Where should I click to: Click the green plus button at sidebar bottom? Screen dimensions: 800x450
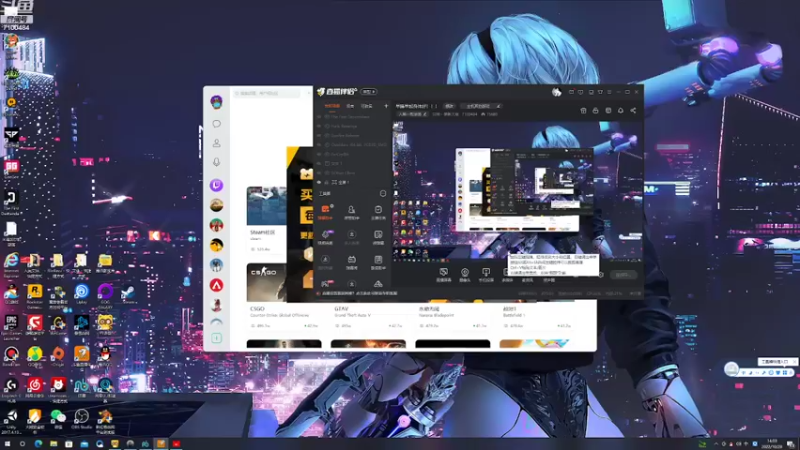(216, 338)
